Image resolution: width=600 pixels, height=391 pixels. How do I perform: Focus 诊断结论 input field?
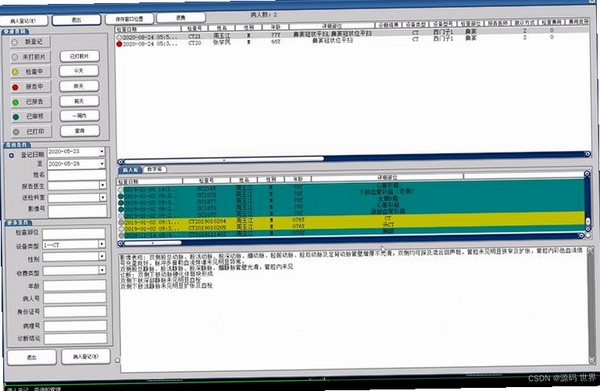coord(76,338)
